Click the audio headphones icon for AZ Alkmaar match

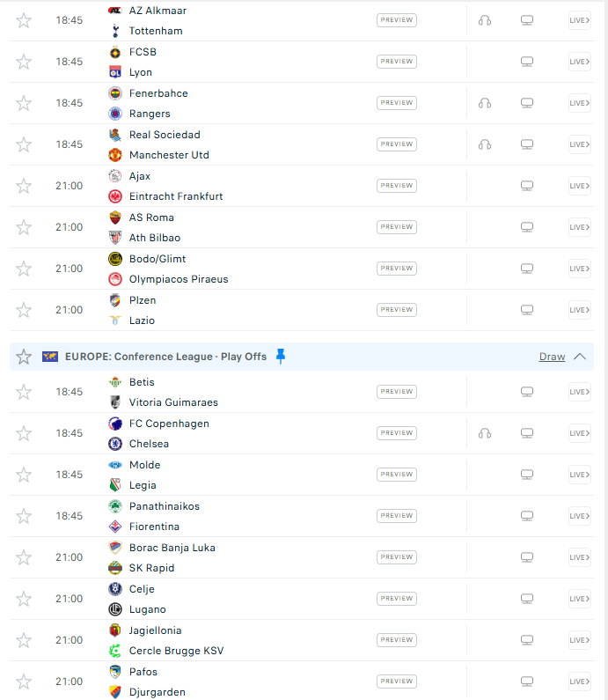(485, 20)
